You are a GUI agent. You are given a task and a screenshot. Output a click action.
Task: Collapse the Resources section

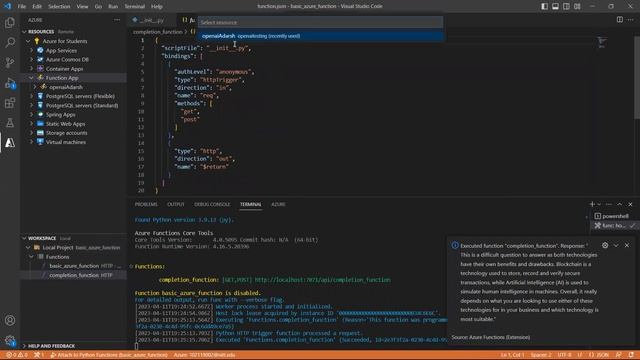[24, 31]
